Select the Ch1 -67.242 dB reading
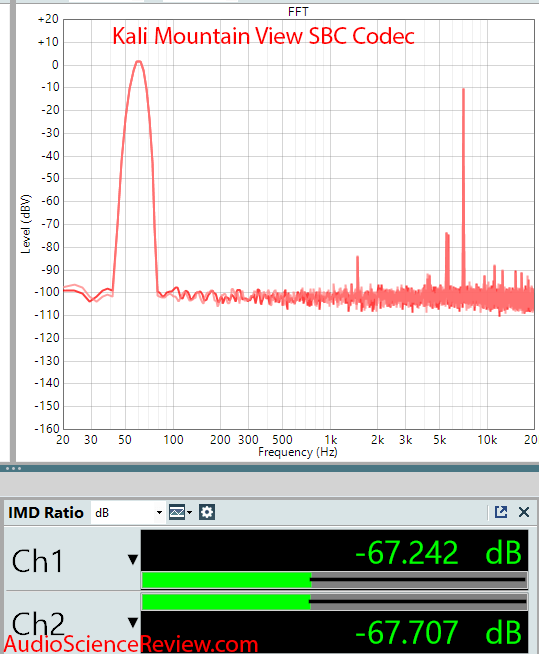 [x=438, y=553]
